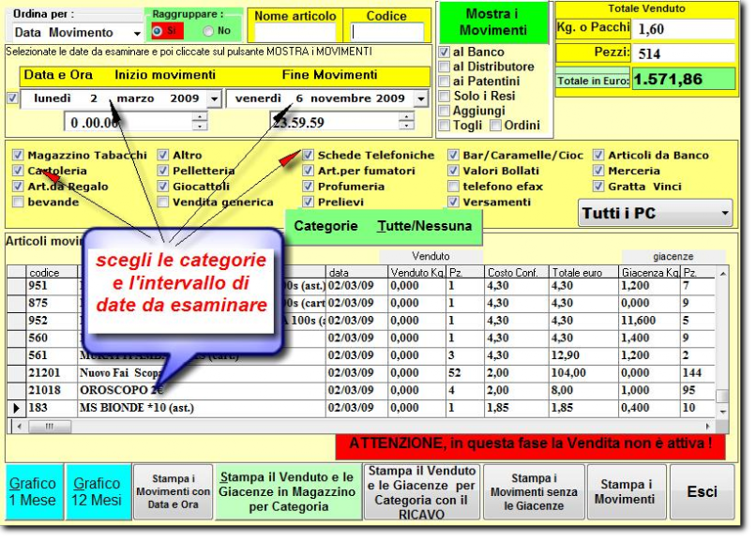Click the Nome articolo input field

point(295,32)
